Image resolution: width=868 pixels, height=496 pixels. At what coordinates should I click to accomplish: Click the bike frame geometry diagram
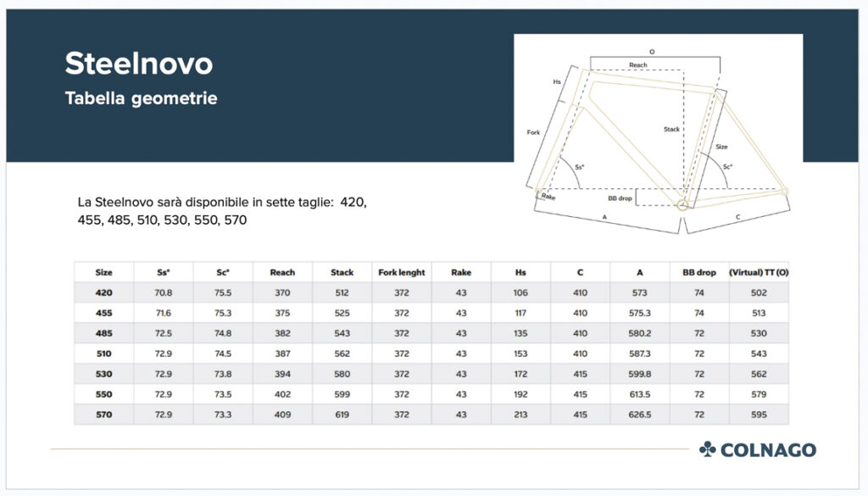pos(659,134)
